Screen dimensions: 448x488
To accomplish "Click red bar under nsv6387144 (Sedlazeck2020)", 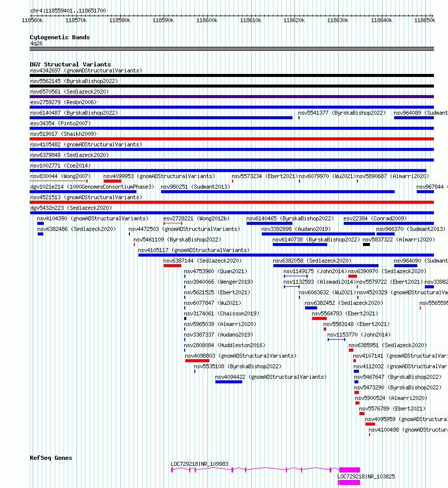I will [x=173, y=266].
